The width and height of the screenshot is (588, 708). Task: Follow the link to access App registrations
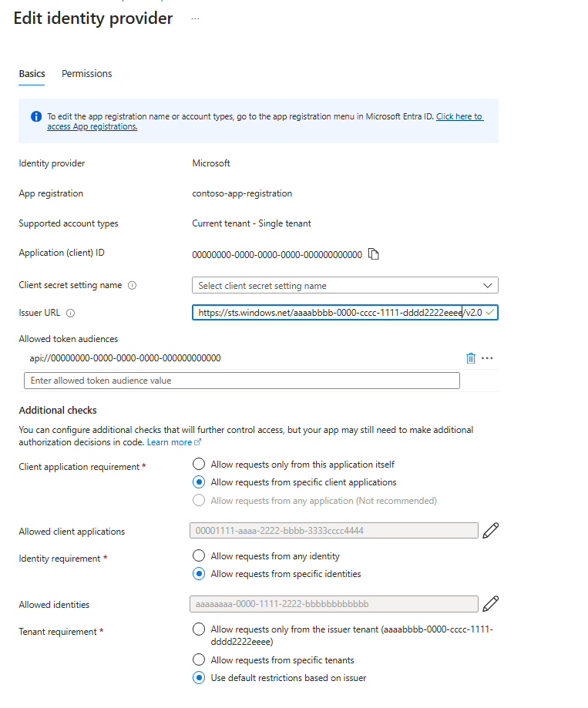click(265, 122)
